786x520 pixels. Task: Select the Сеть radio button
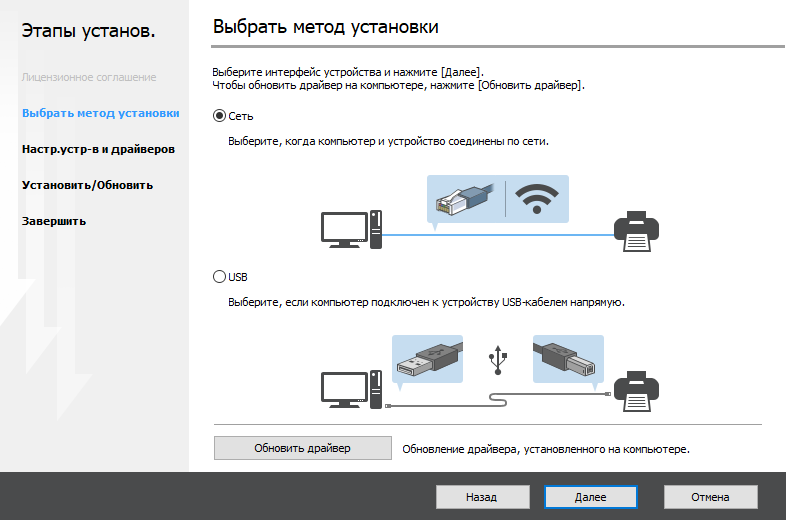coord(219,116)
